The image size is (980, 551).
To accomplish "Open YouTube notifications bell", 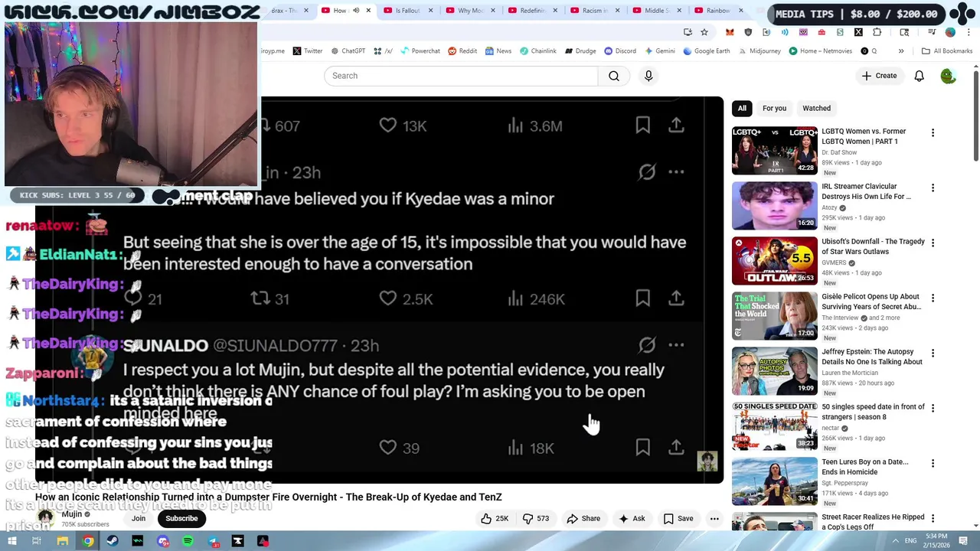I will click(919, 76).
